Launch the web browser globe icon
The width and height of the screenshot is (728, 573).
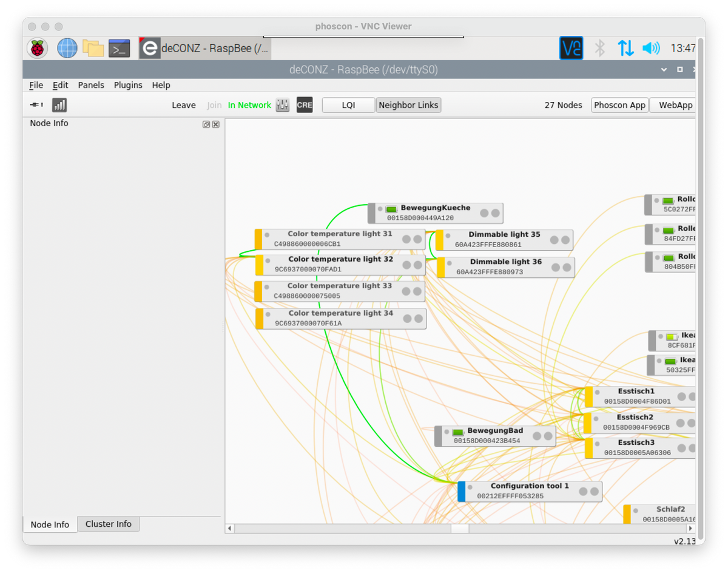(67, 48)
